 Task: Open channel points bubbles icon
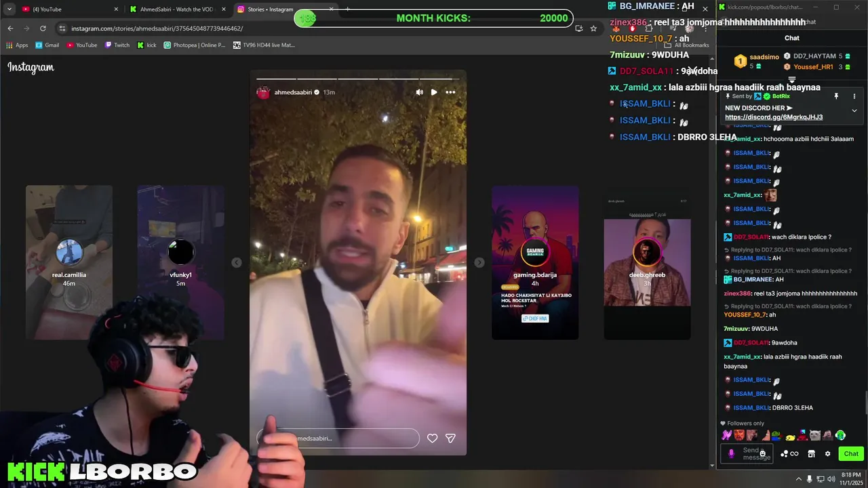coord(785,453)
